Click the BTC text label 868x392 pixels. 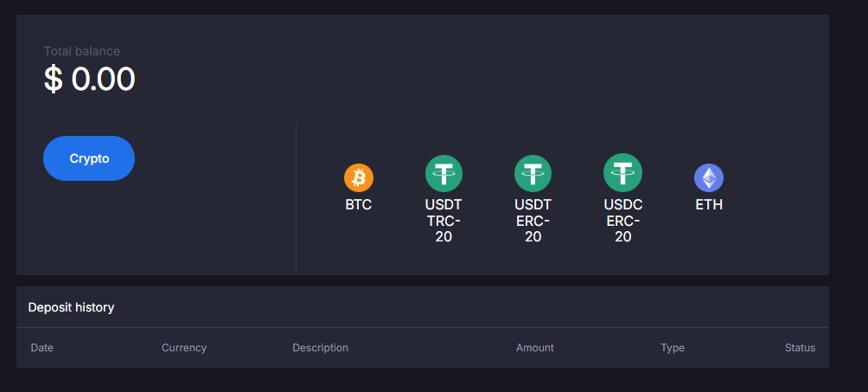point(359,205)
